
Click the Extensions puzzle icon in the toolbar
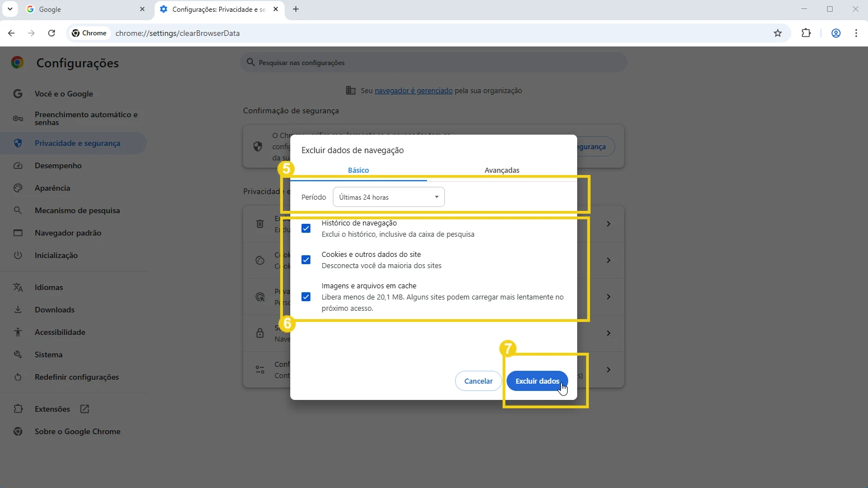806,33
